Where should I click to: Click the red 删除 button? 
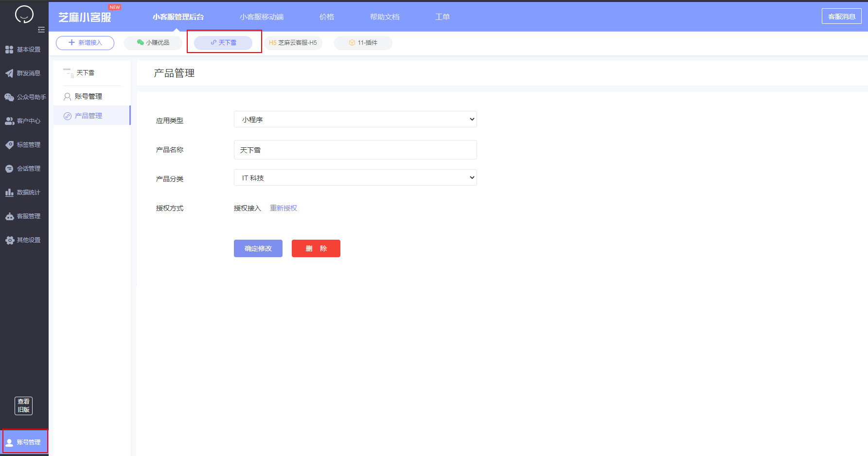316,248
